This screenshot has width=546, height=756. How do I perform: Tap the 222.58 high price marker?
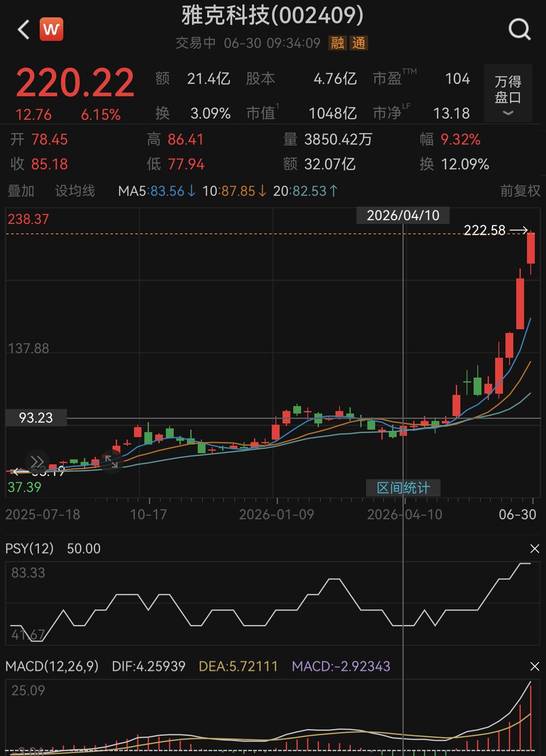tap(485, 230)
